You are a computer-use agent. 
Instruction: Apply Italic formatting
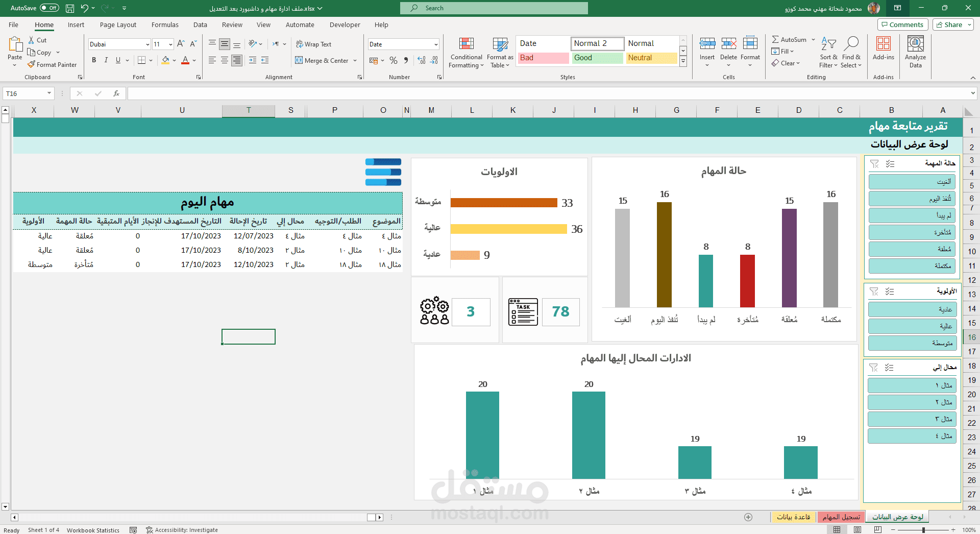(106, 60)
